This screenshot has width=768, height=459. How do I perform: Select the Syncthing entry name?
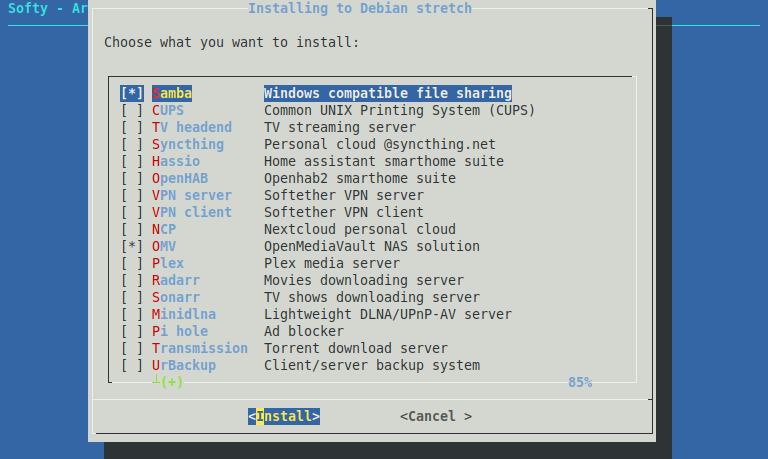tap(188, 144)
